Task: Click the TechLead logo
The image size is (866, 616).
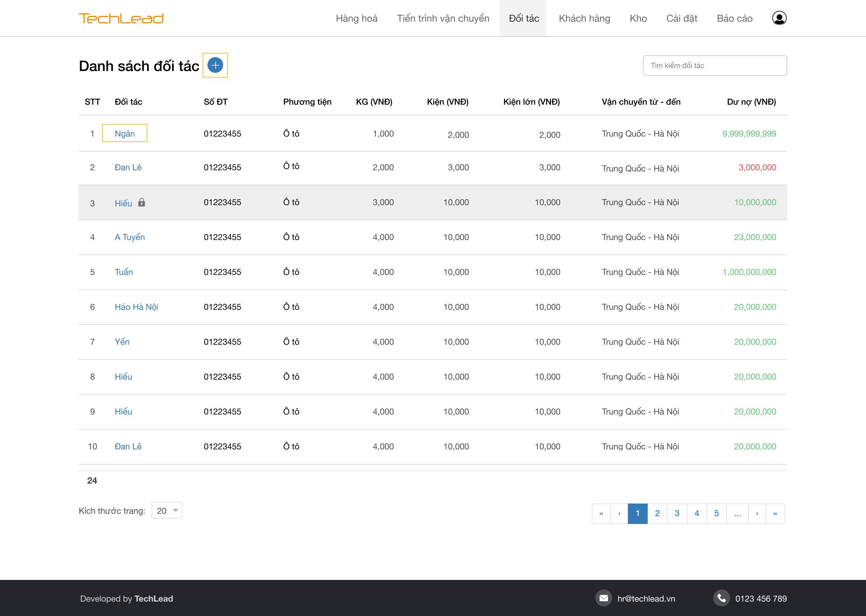Action: pos(121,18)
